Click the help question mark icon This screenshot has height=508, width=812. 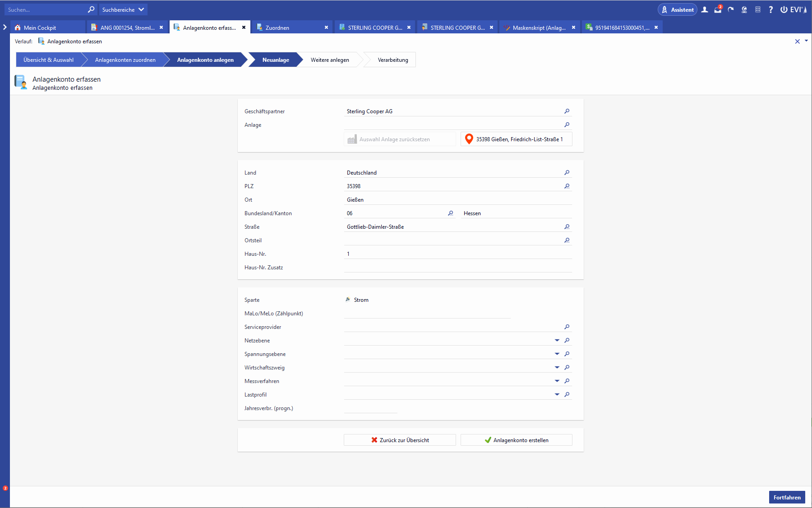coord(770,9)
